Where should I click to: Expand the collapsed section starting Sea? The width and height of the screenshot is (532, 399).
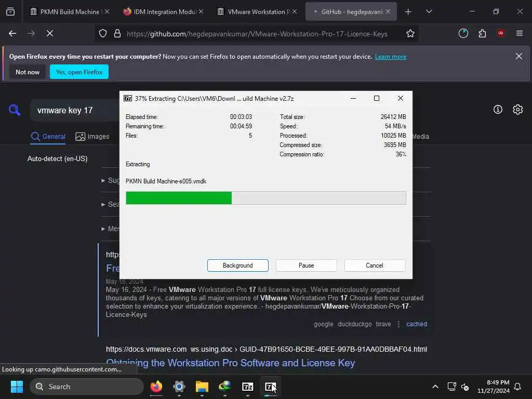click(110, 204)
